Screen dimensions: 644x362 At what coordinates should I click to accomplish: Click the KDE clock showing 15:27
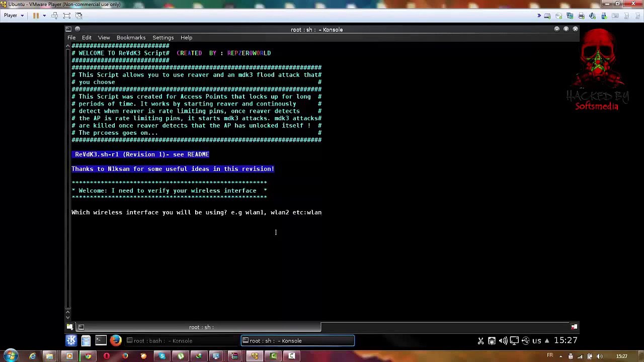coord(566,341)
